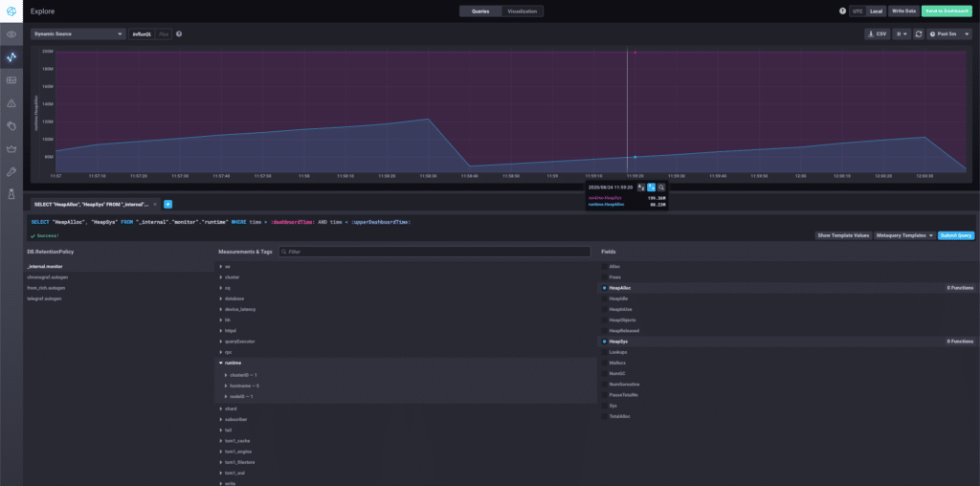Open Explore via the graph-line sidebar icon
Image resolution: width=980 pixels, height=486 pixels.
(x=11, y=57)
